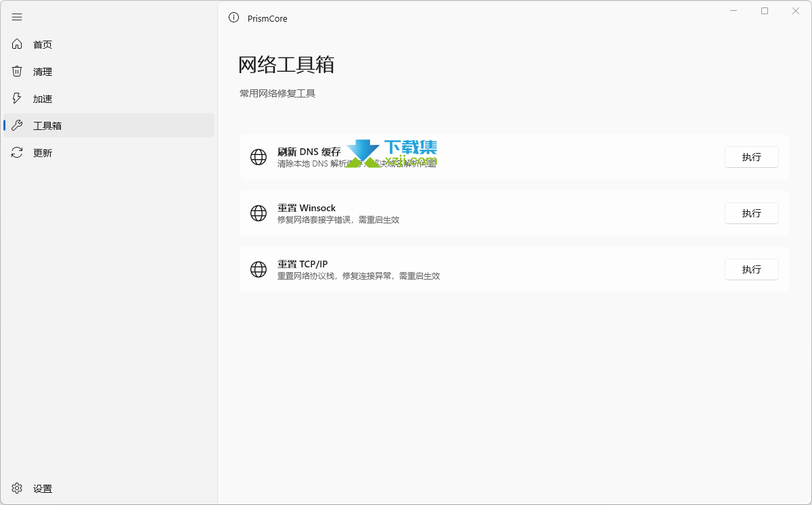The image size is (812, 505).
Task: Minimize the PrismCore window
Action: (734, 11)
